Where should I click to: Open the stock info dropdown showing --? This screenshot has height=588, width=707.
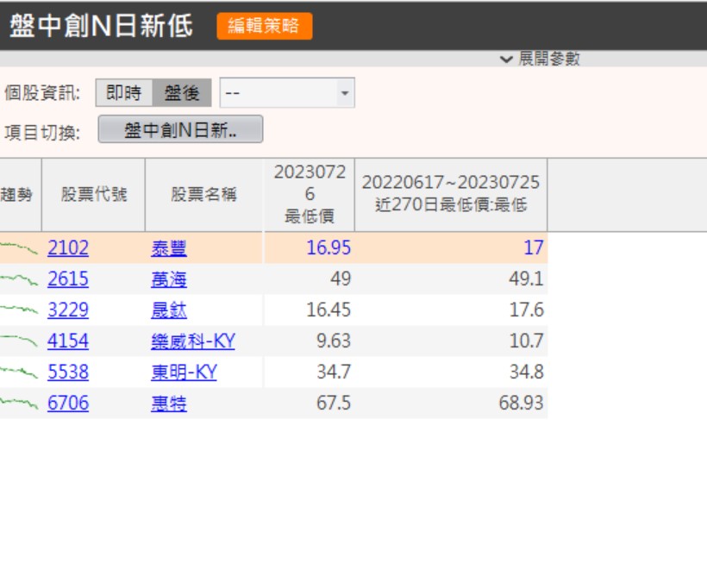287,93
